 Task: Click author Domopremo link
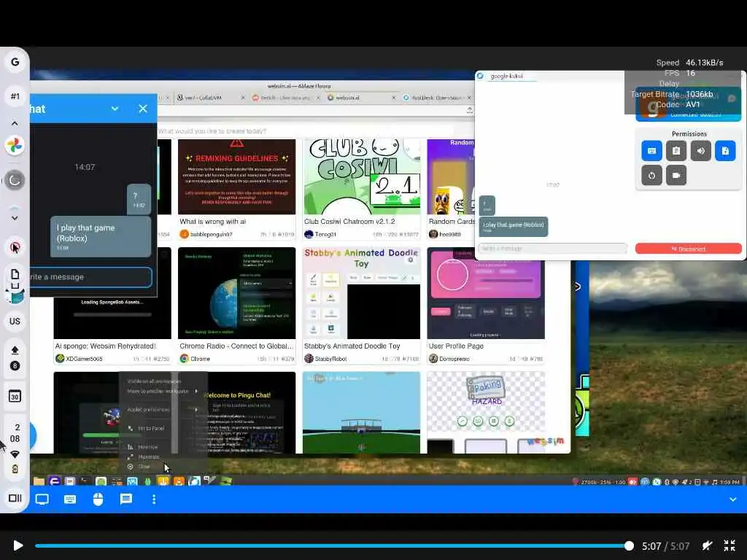(x=454, y=359)
